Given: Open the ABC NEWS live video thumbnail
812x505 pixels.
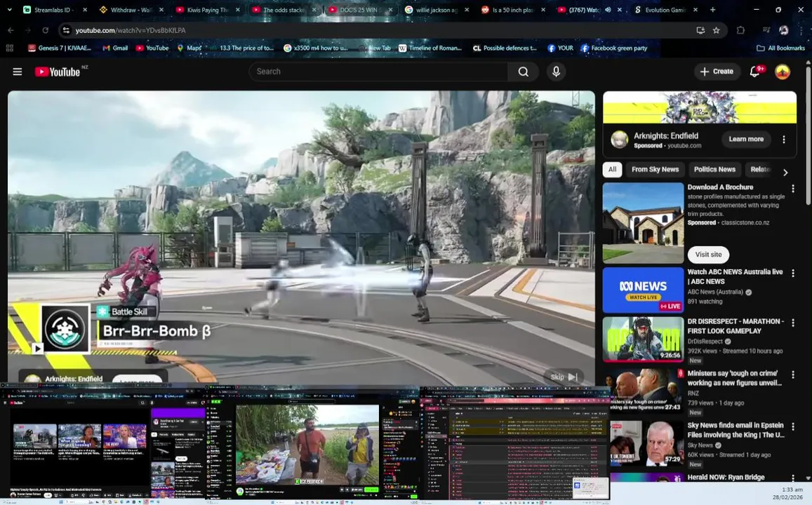Looking at the screenshot, I should 643,290.
